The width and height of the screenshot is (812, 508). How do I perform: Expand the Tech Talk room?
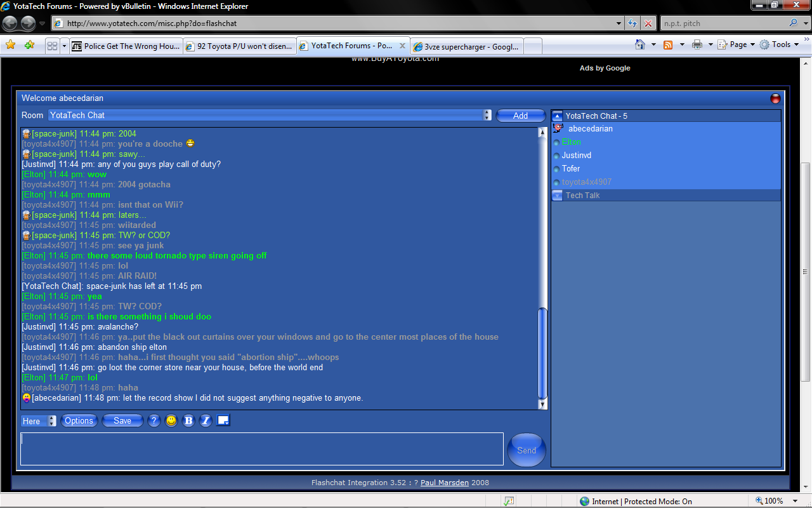tap(558, 196)
